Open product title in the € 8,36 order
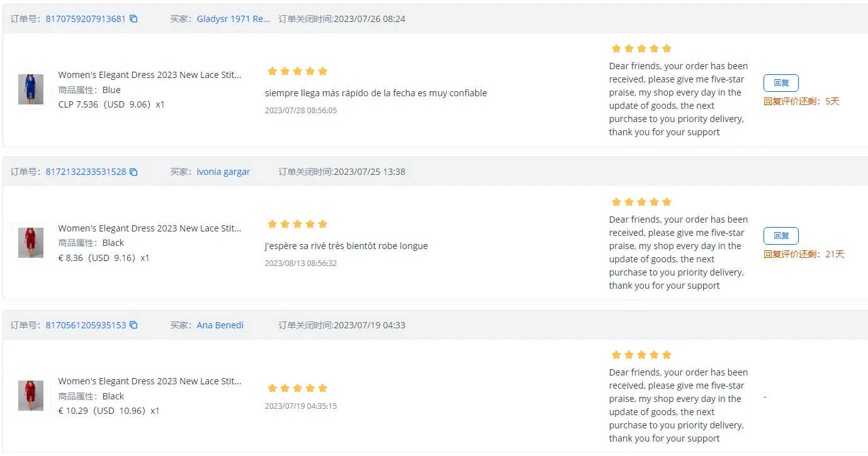868x456 pixels. coord(150,228)
